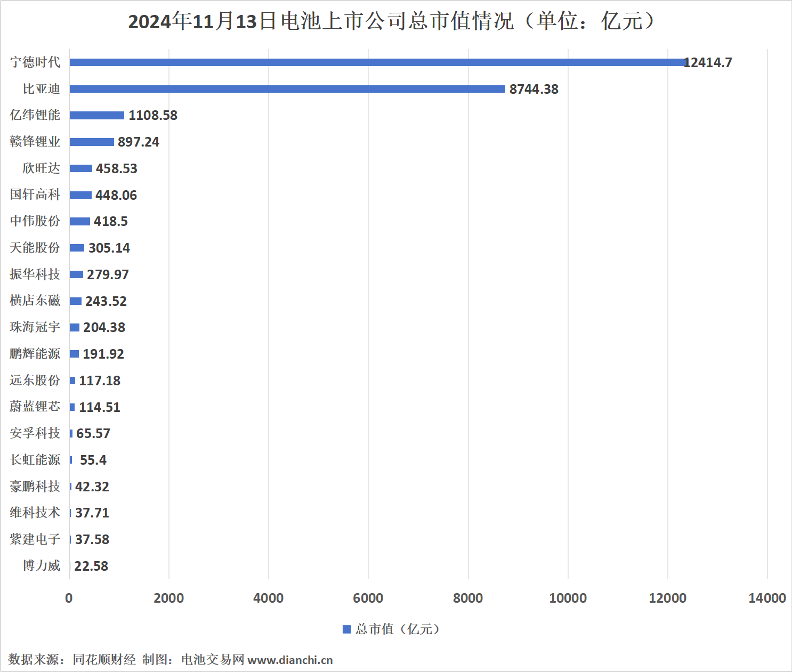Click category label 中伟股份
Image resolution: width=792 pixels, height=672 pixels.
coord(35,221)
